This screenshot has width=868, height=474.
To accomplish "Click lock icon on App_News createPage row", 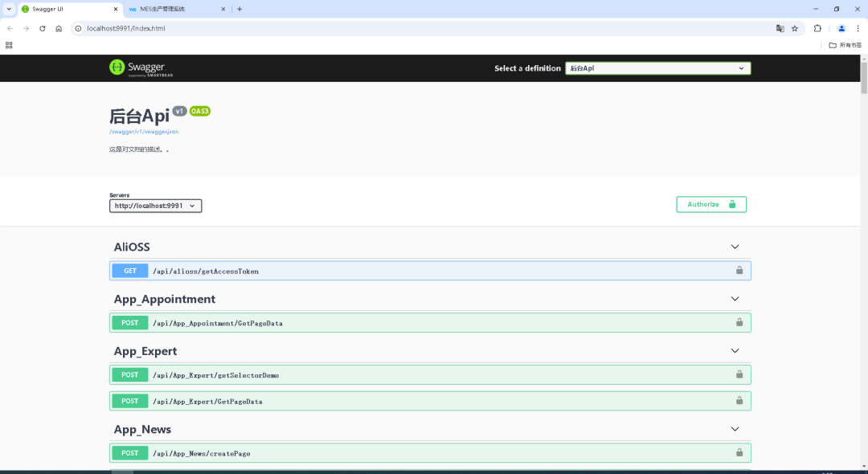I will pos(739,453).
